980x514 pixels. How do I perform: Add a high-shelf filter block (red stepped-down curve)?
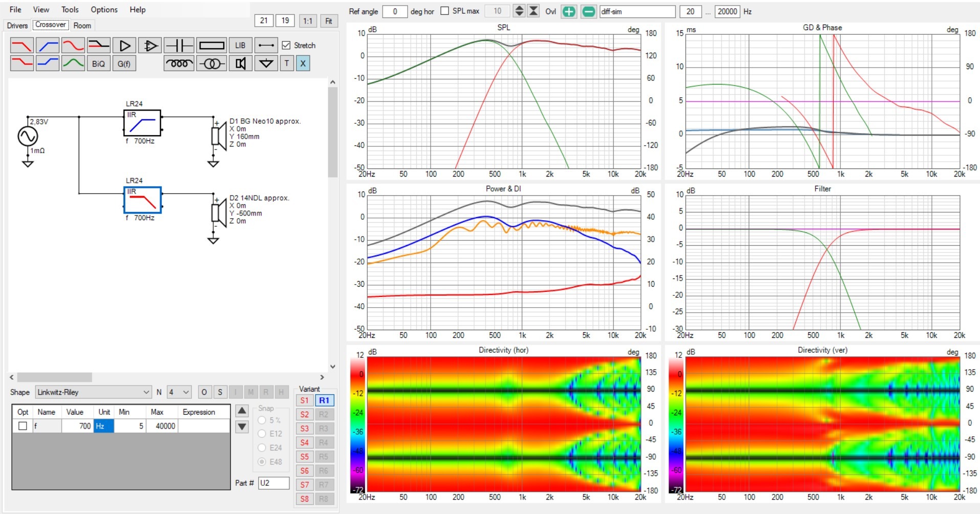[x=22, y=63]
